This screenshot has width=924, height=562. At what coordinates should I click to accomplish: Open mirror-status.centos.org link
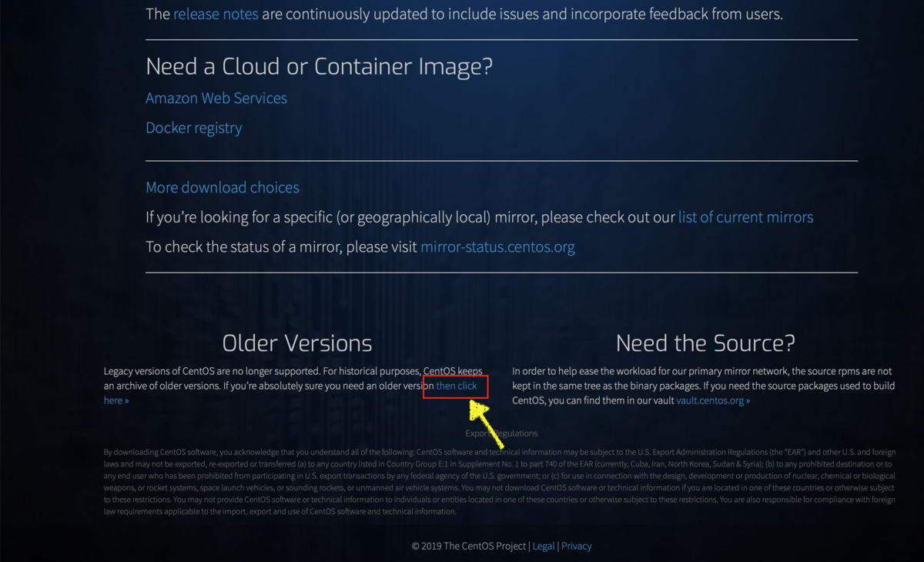click(497, 246)
